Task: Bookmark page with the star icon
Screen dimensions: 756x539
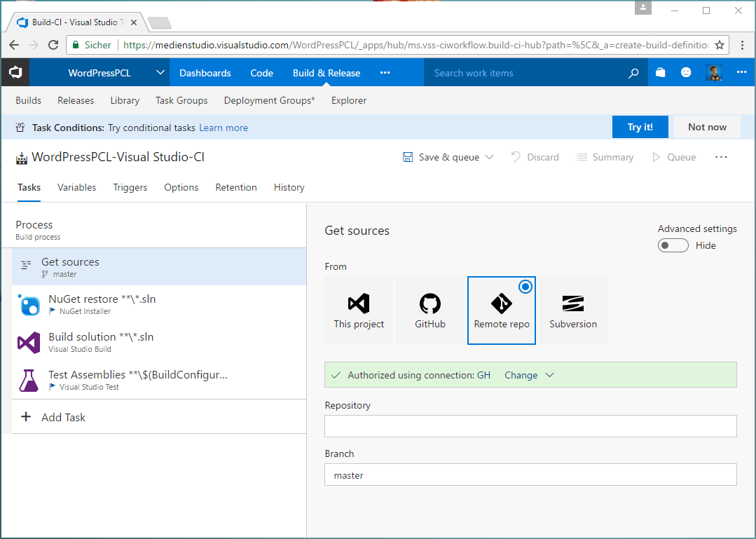Action: click(720, 46)
